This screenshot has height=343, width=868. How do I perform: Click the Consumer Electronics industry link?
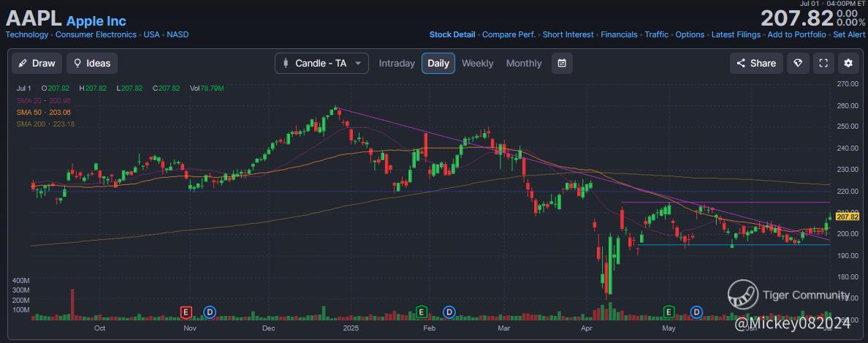click(x=96, y=34)
